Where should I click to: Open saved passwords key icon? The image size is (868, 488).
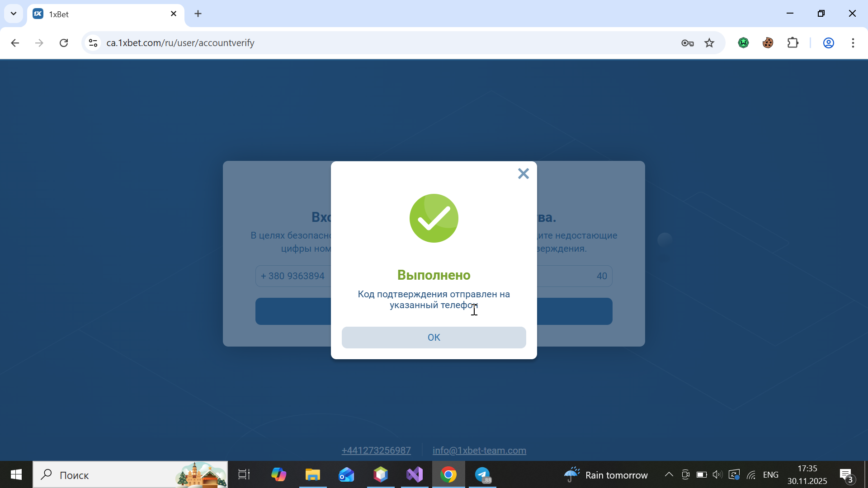pyautogui.click(x=687, y=43)
